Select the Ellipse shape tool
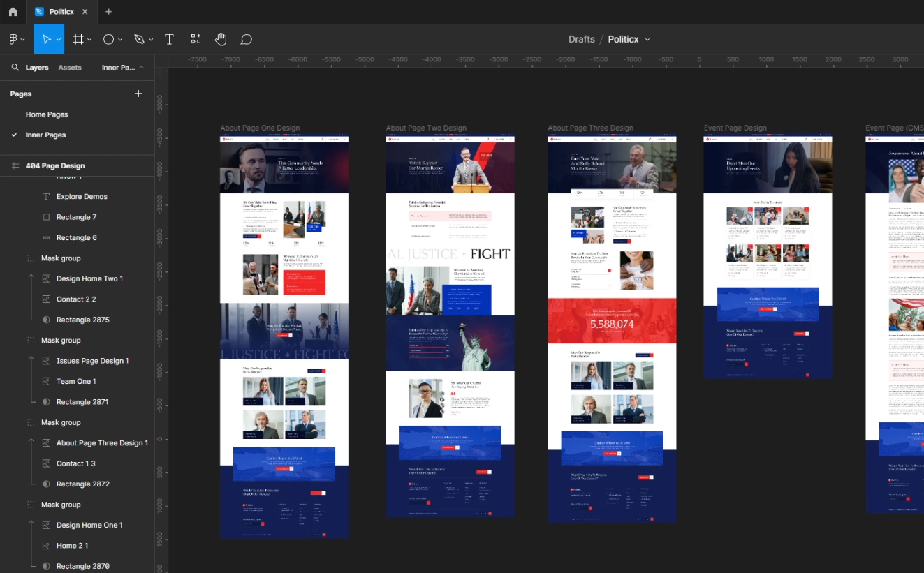 click(x=109, y=39)
